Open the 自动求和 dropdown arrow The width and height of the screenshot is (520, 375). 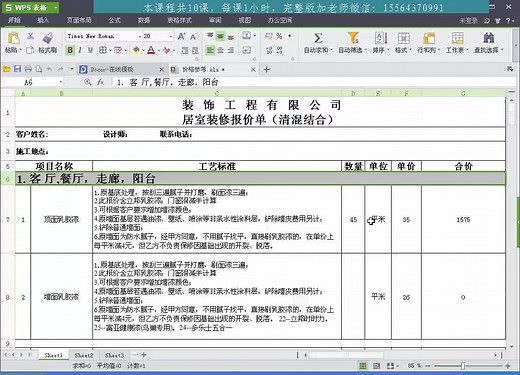(x=331, y=50)
